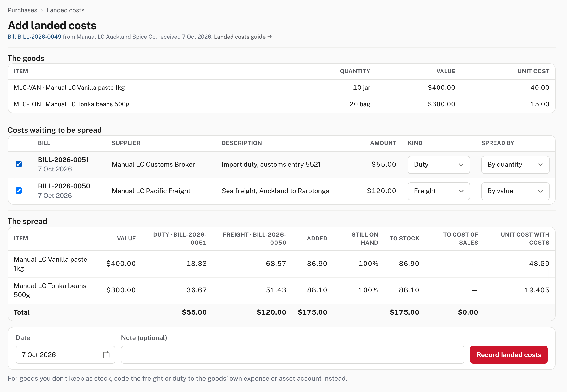Click the 40.00 unit cost value
This screenshot has height=392, width=567.
coord(540,88)
